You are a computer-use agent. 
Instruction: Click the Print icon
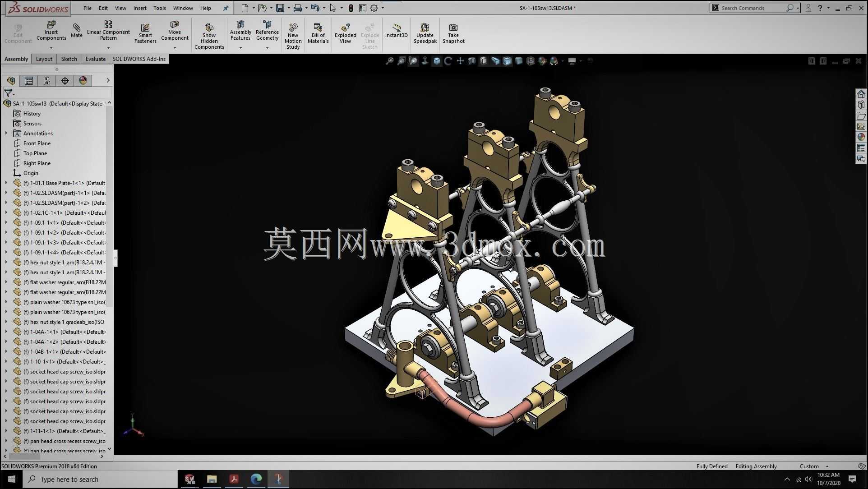pyautogui.click(x=298, y=8)
